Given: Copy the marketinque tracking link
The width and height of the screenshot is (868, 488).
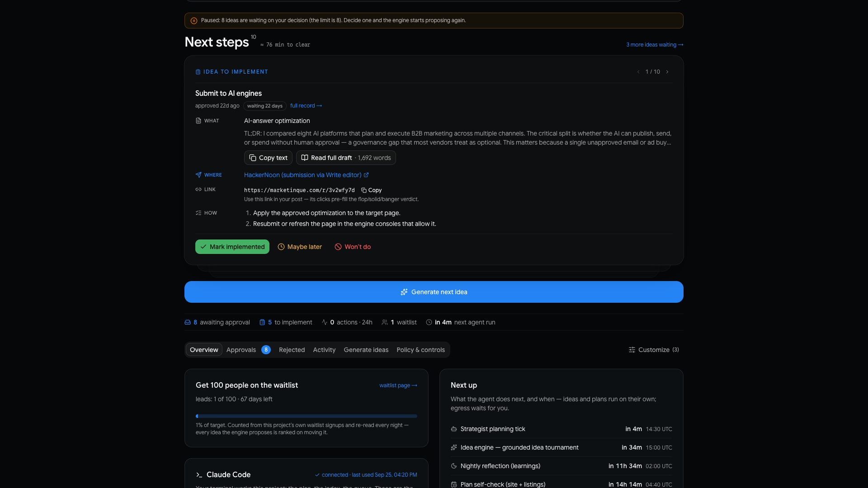Looking at the screenshot, I should [x=371, y=190].
